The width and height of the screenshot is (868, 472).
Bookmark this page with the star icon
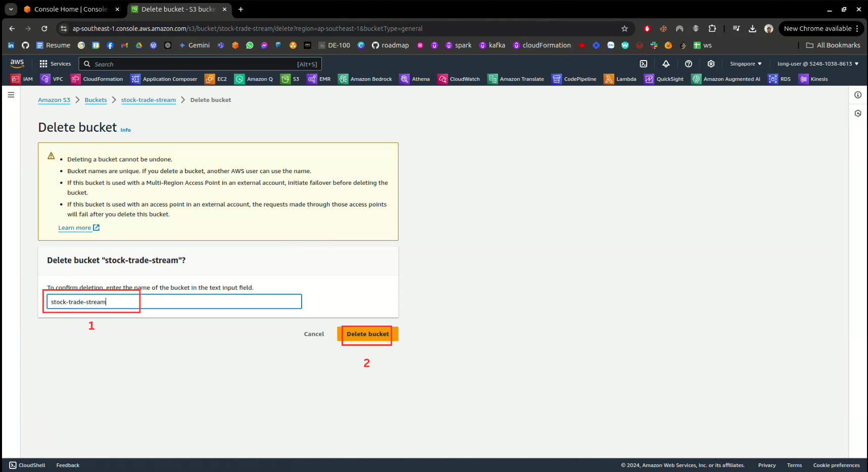click(x=624, y=29)
